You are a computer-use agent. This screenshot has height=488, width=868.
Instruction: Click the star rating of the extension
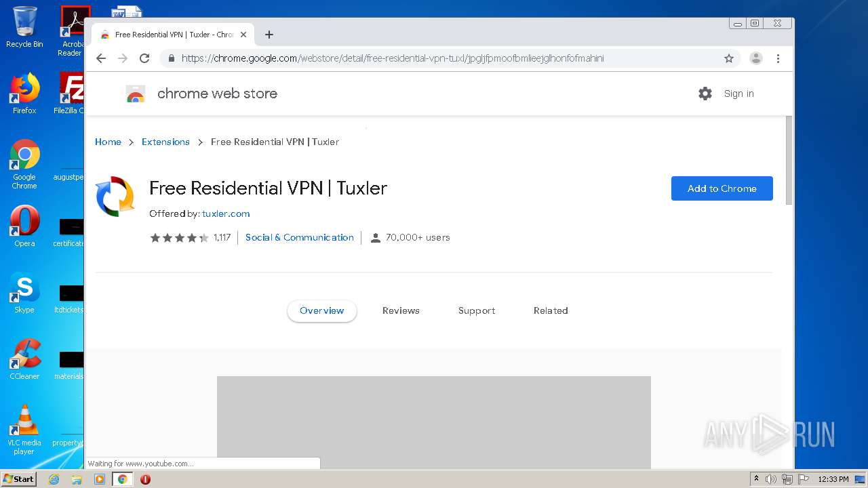click(x=180, y=237)
